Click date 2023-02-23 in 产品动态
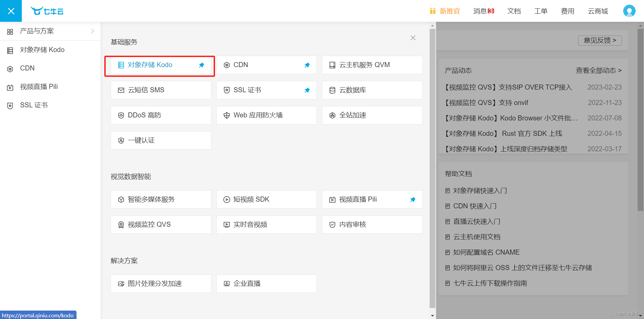The width and height of the screenshot is (644, 319). point(604,87)
